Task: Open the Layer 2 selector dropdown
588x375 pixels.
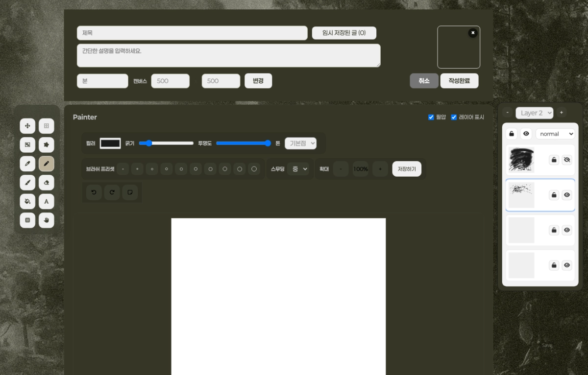Action: 534,113
